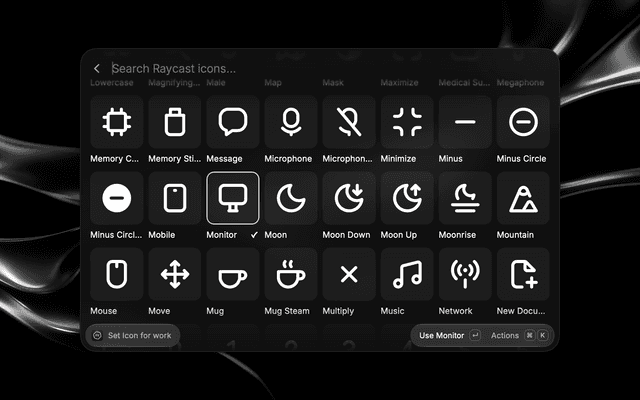This screenshot has height=400, width=640.
Task: Click the checkmark next to Monitor
Action: coord(254,235)
